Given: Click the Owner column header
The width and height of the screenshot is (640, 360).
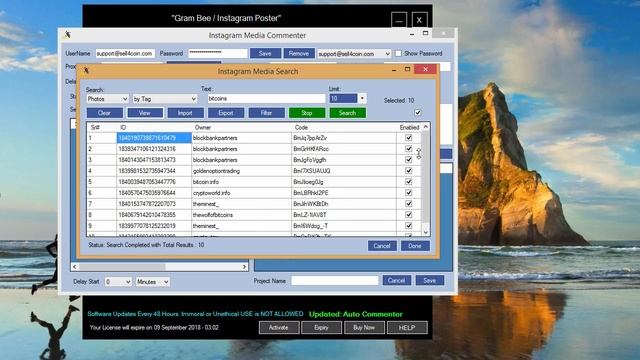Looking at the screenshot, I should point(241,127).
